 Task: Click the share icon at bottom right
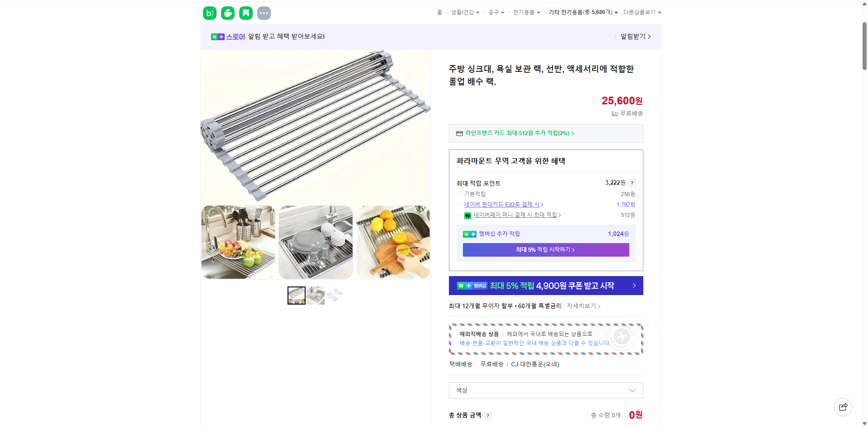point(843,407)
